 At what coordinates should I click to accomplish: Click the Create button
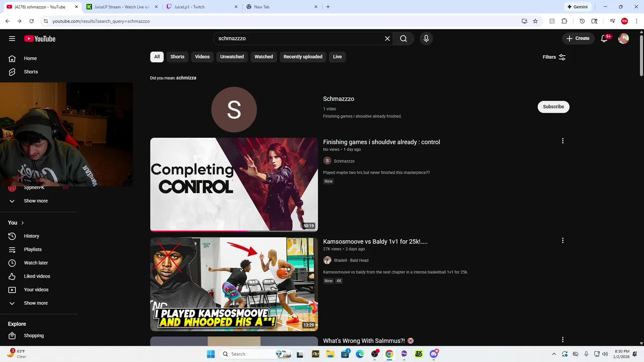click(578, 39)
